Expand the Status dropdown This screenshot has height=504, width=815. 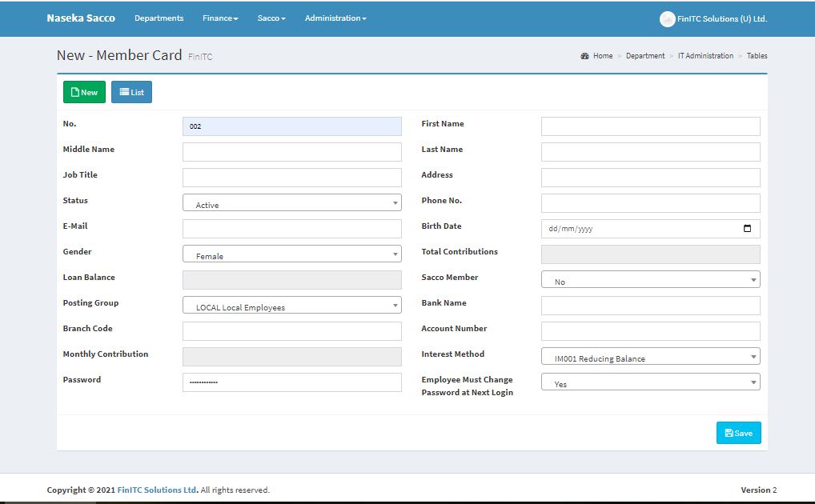coord(291,203)
